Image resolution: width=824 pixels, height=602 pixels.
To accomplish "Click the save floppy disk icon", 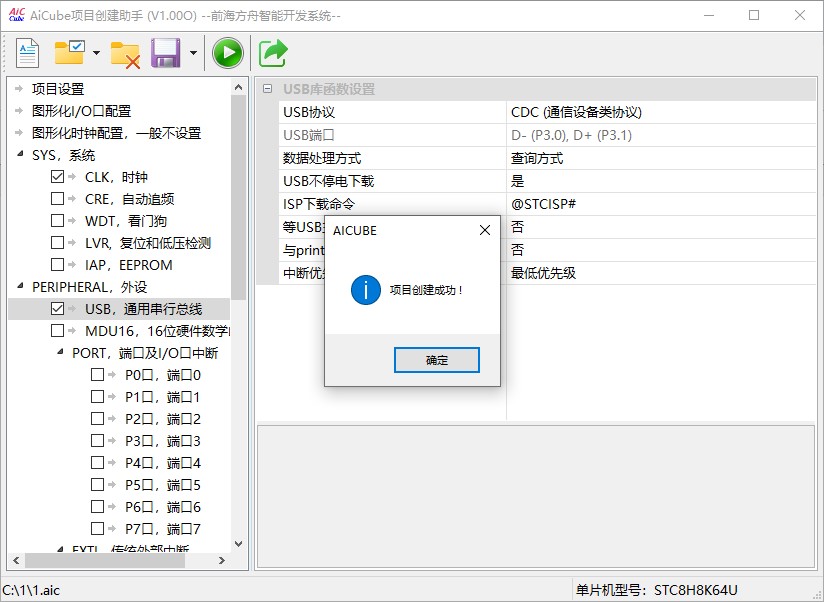I will [166, 53].
